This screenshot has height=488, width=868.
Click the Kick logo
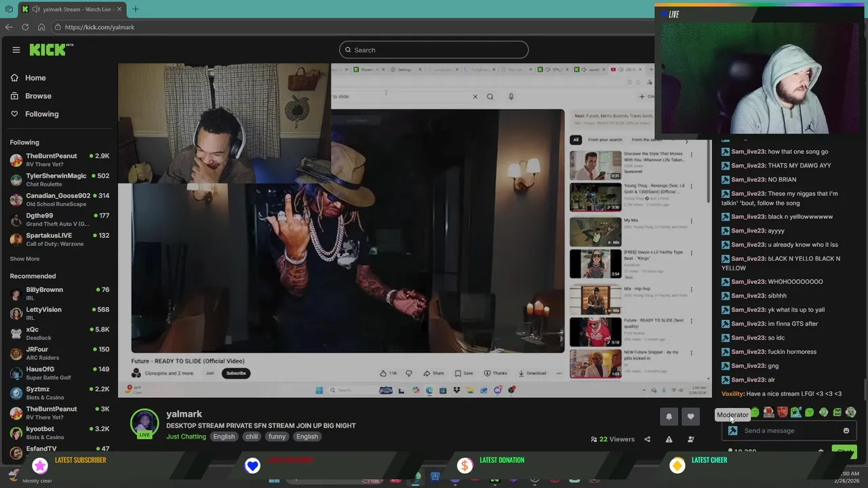pyautogui.click(x=51, y=49)
